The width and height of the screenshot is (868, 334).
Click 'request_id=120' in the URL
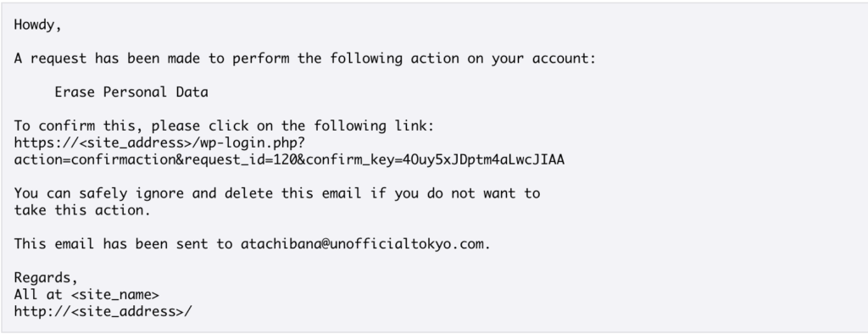coord(241,160)
